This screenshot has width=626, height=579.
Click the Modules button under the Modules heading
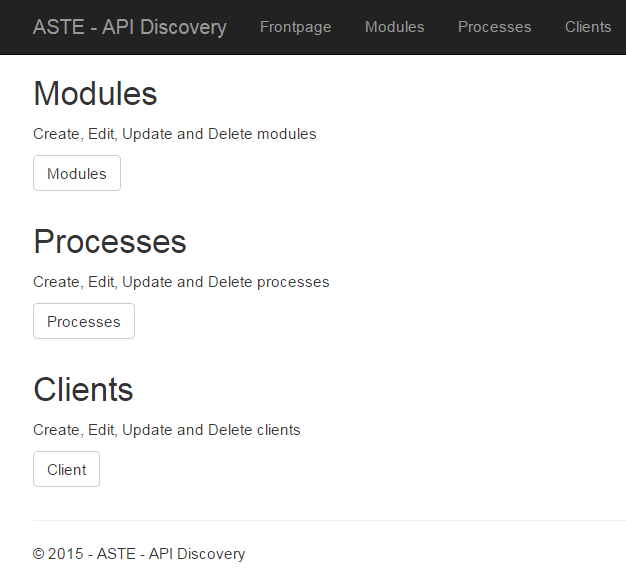tap(77, 173)
